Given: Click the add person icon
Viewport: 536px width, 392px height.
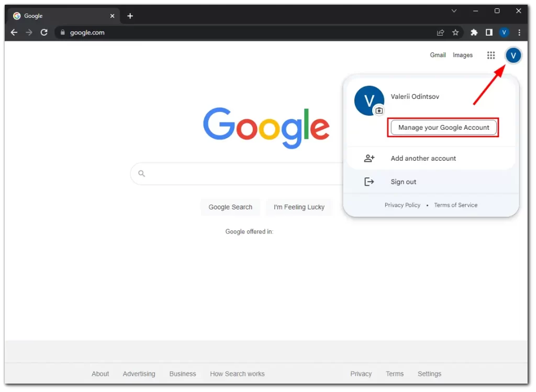Looking at the screenshot, I should pos(369,159).
